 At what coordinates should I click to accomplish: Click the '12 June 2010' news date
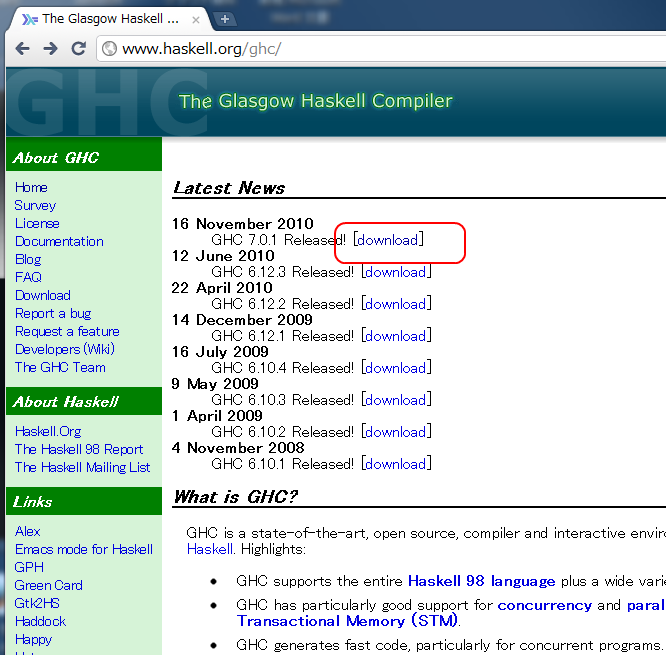(223, 256)
